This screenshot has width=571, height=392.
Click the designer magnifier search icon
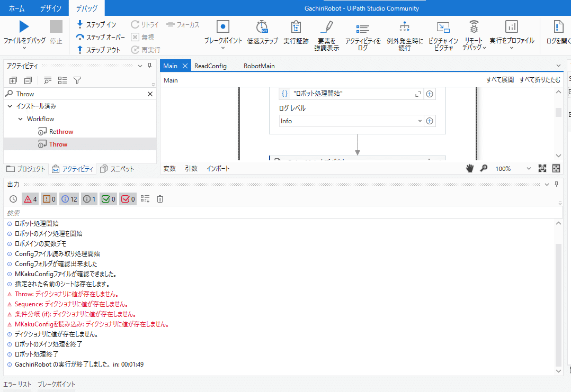(484, 168)
